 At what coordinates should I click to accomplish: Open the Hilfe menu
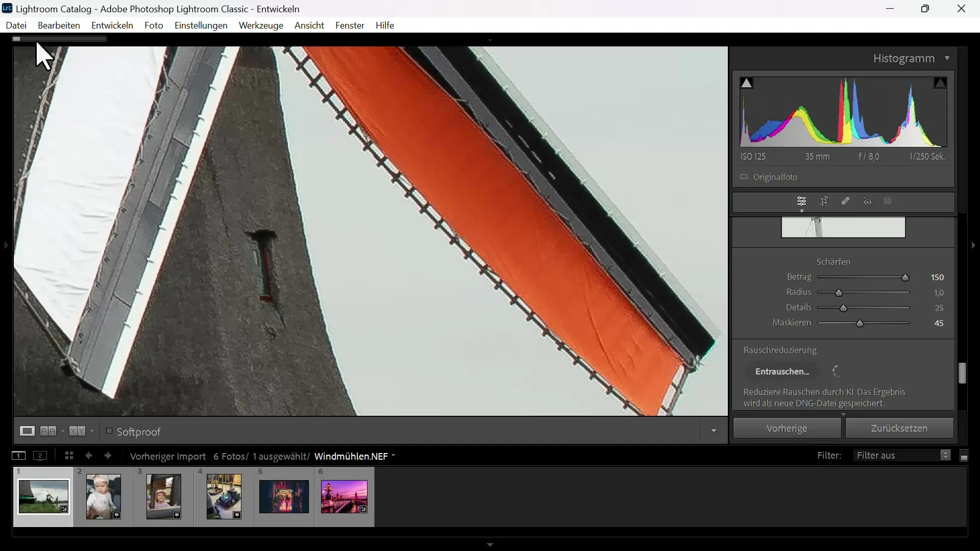coord(385,26)
